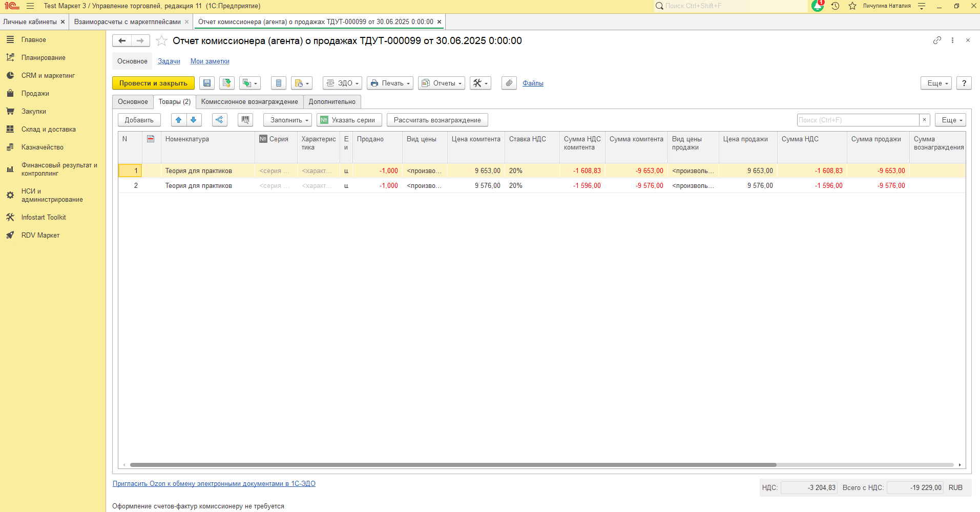Toggle favorite star beside document title
Image resolution: width=980 pixels, height=512 pixels.
(161, 41)
